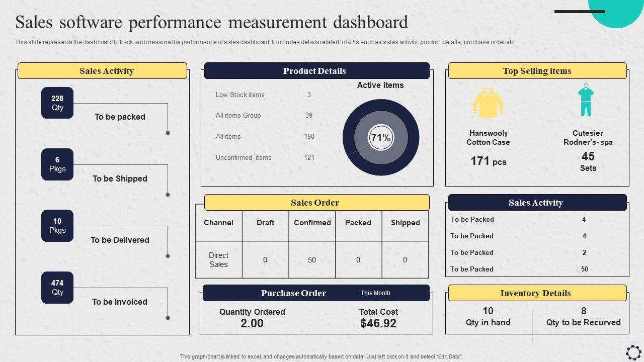Click the Shipped column header

pos(405,223)
